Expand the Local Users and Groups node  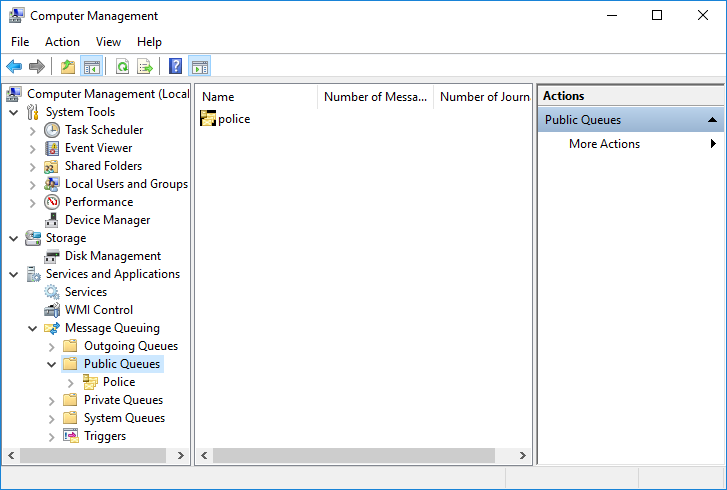[x=32, y=185]
